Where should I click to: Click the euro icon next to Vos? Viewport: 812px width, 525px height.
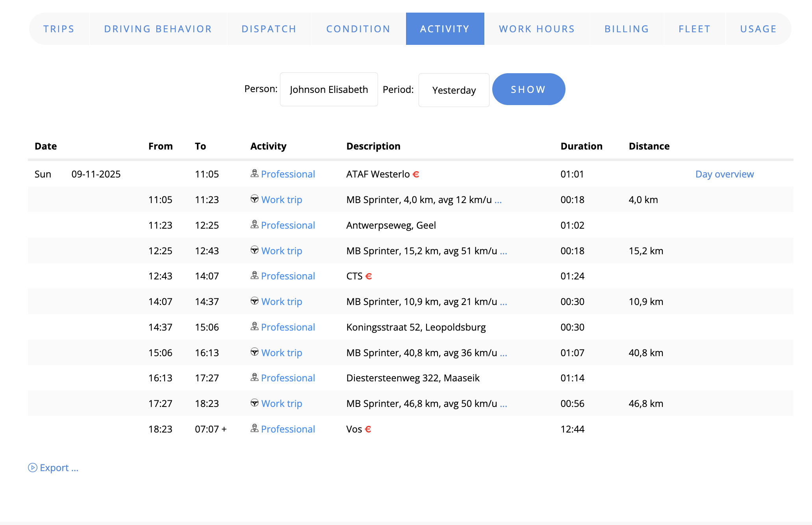pyautogui.click(x=368, y=429)
